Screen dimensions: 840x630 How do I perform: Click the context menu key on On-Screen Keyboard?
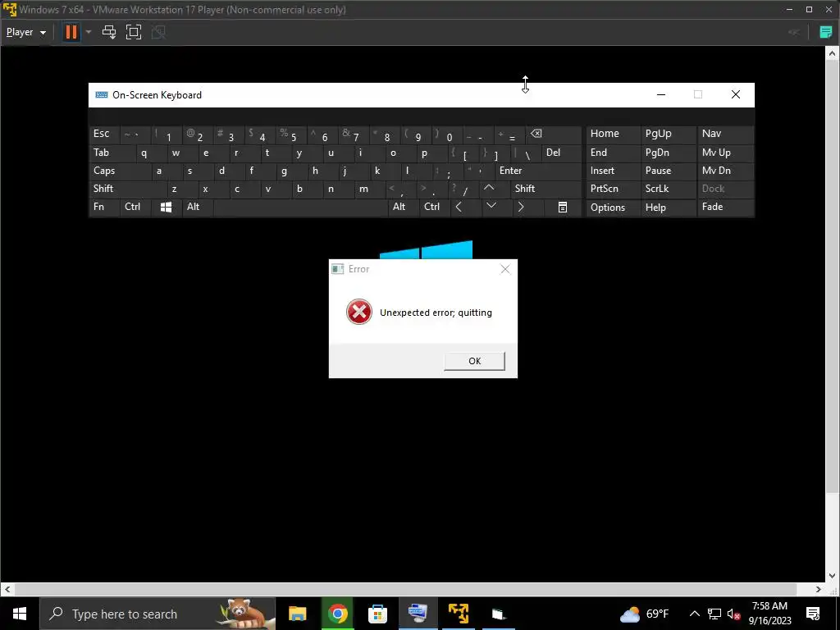tap(563, 208)
